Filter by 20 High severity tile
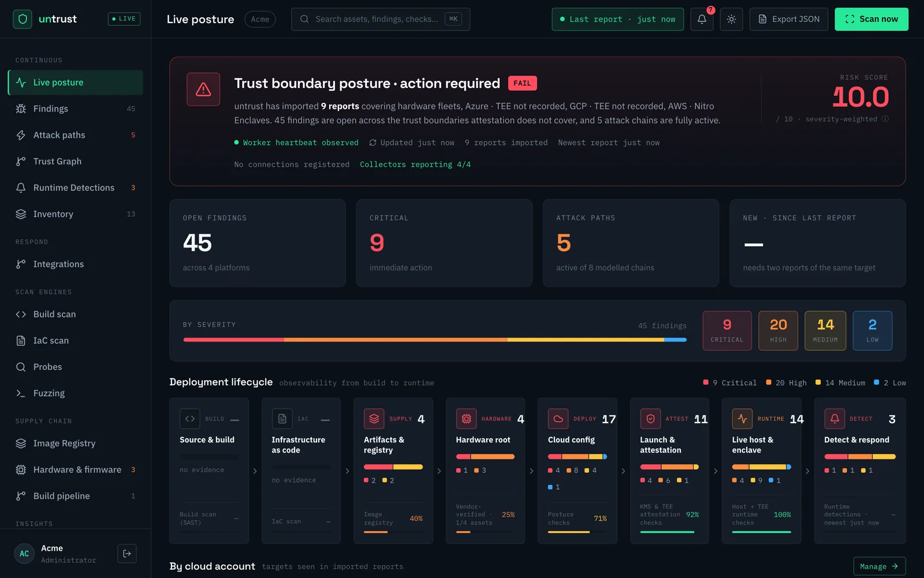 (778, 331)
